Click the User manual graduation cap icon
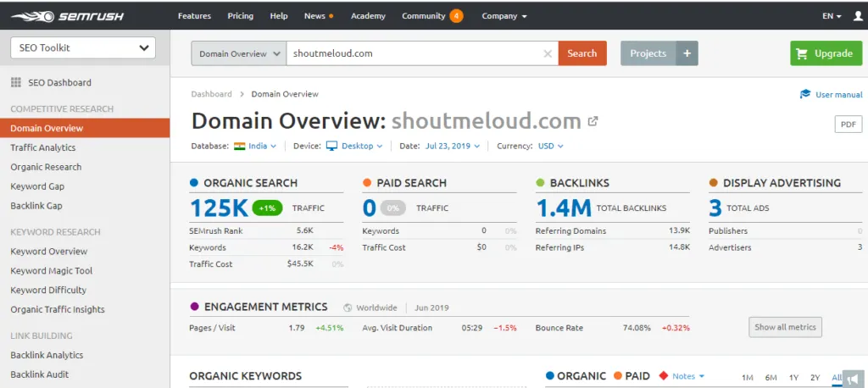The height and width of the screenshot is (388, 868). click(805, 94)
